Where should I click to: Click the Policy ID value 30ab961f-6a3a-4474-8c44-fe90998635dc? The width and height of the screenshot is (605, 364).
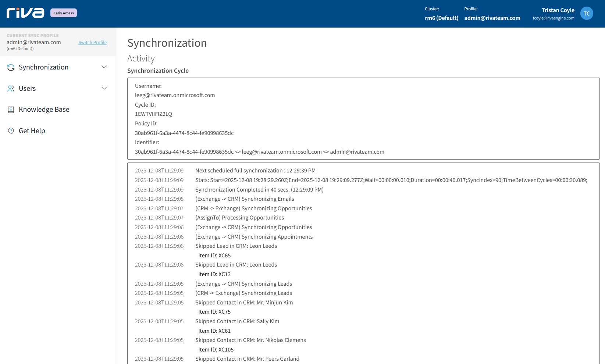184,133
